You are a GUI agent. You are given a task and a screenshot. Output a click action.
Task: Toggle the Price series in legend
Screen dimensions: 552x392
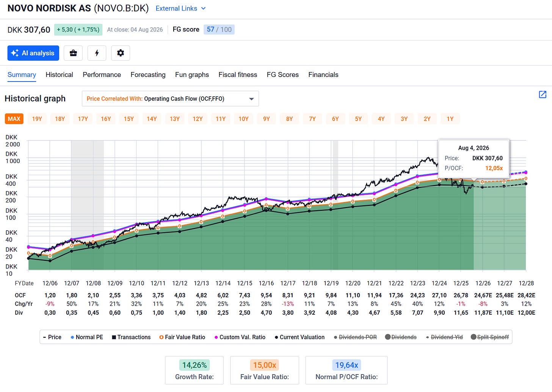pyautogui.click(x=52, y=337)
